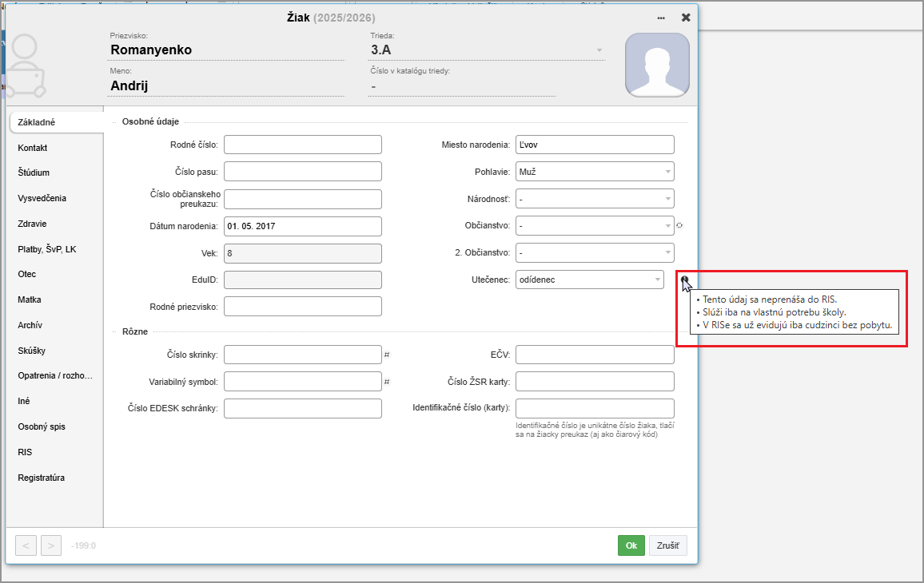Open the Štúdium section tab
The image size is (924, 583).
pyautogui.click(x=34, y=173)
